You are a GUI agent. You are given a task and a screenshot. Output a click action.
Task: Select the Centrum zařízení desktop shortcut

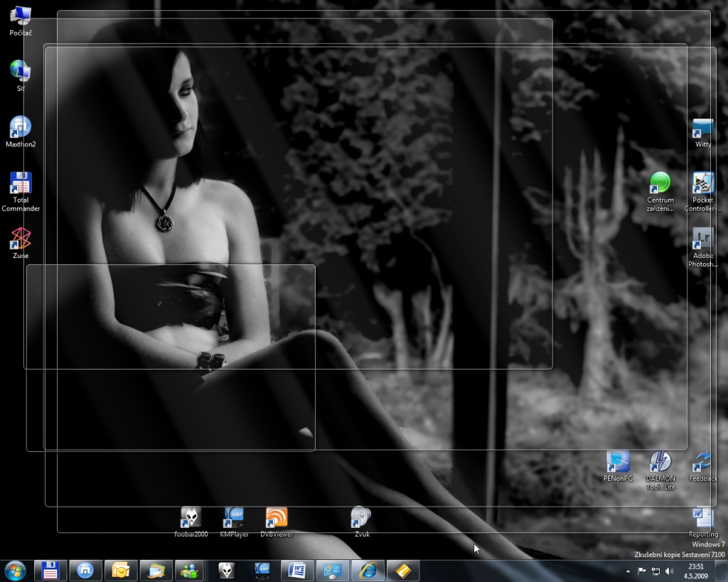pyautogui.click(x=660, y=192)
